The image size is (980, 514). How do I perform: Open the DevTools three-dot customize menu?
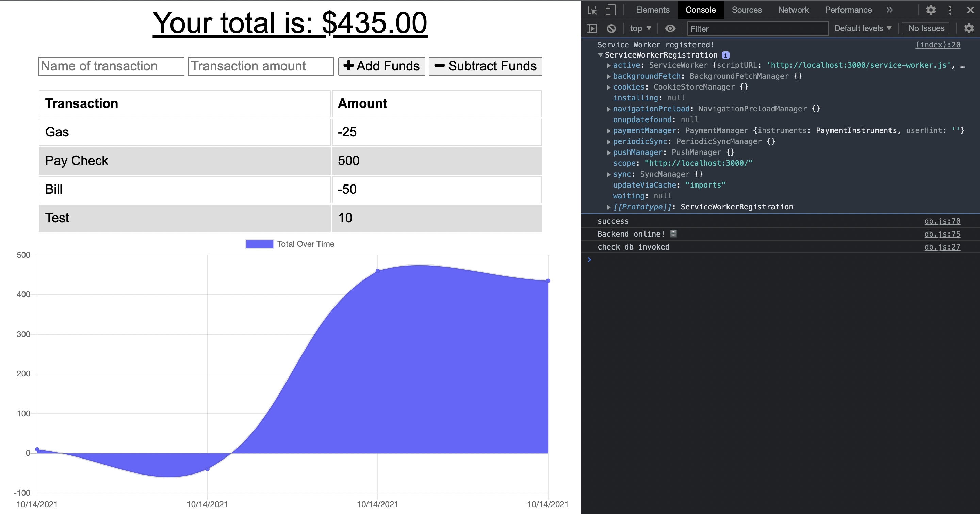(x=950, y=10)
